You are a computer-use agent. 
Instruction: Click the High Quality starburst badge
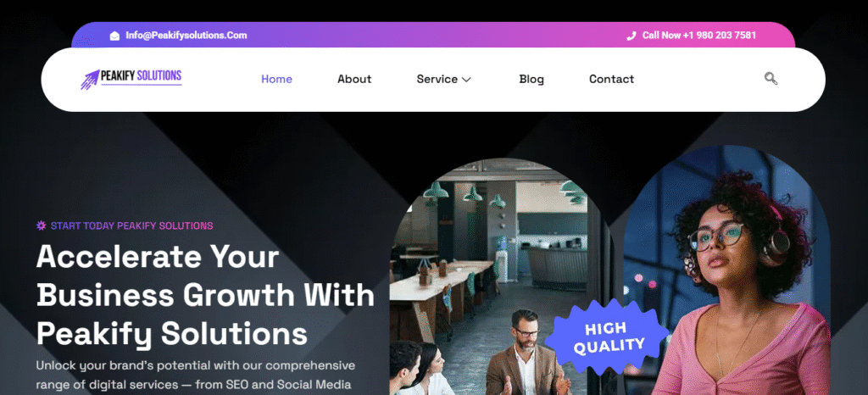(x=608, y=337)
